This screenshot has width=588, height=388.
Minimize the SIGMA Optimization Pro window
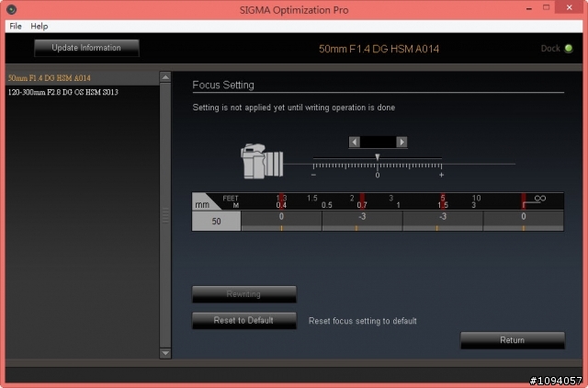tap(529, 8)
